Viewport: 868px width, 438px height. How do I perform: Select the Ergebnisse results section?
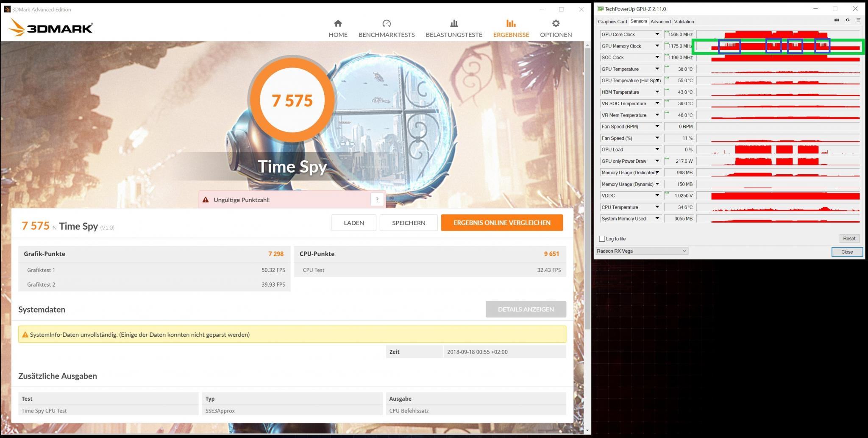pyautogui.click(x=511, y=29)
